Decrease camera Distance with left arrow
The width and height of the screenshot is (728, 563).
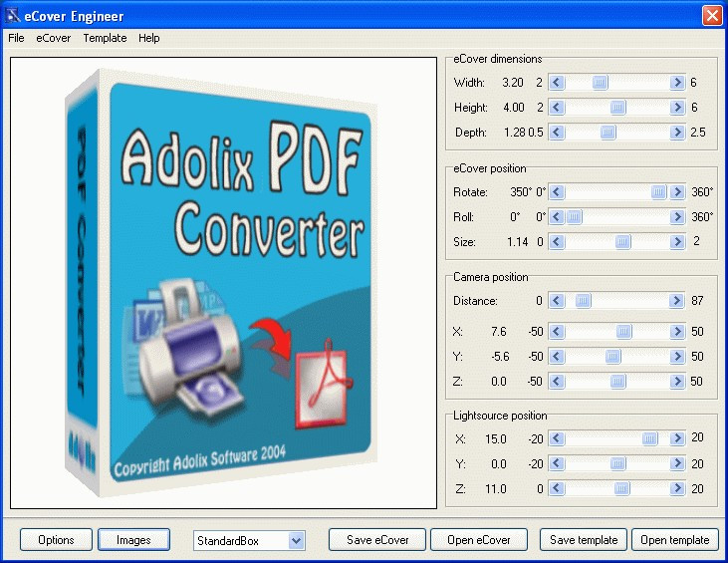557,301
